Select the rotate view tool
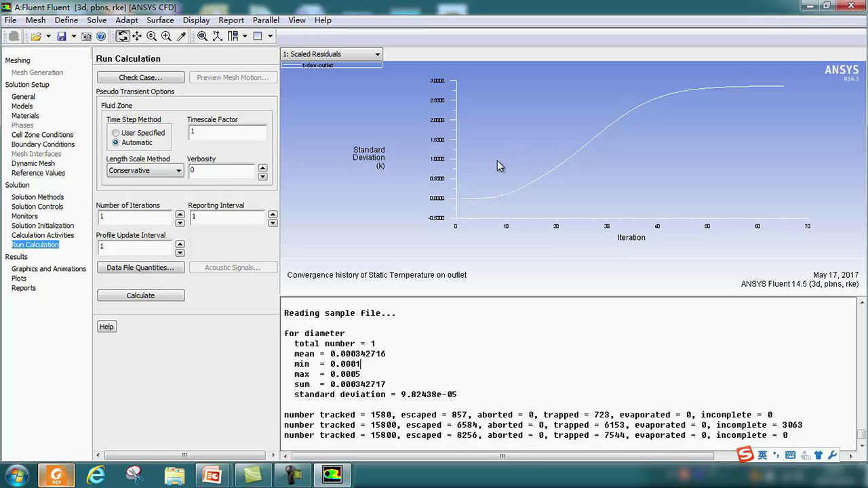Image resolution: width=868 pixels, height=488 pixels. click(x=123, y=37)
